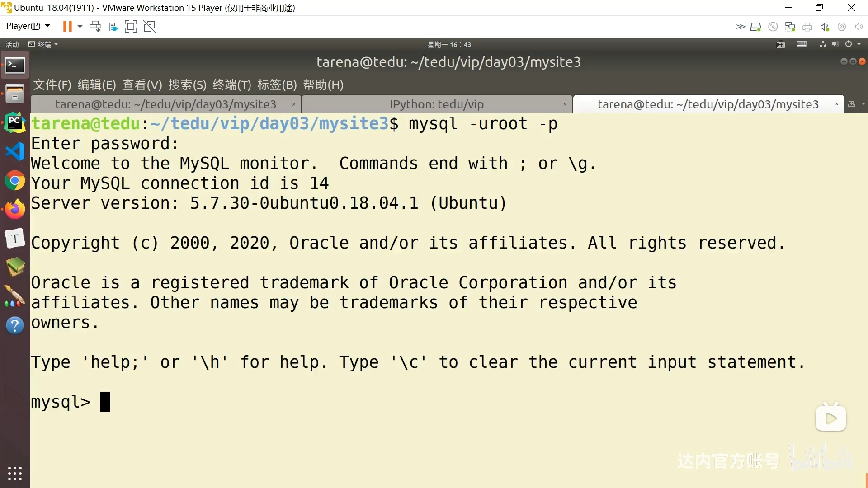Expand the system menu arrow

(x=859, y=44)
